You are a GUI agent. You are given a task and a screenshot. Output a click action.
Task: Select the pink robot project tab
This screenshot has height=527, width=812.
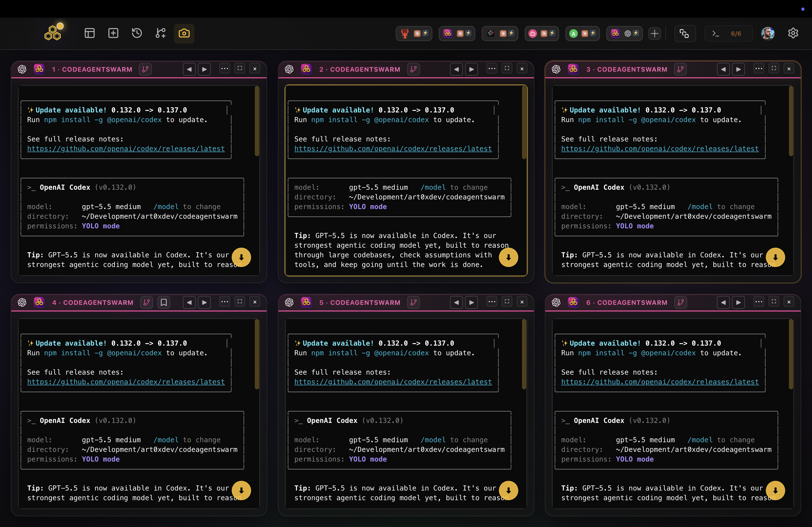(541, 33)
